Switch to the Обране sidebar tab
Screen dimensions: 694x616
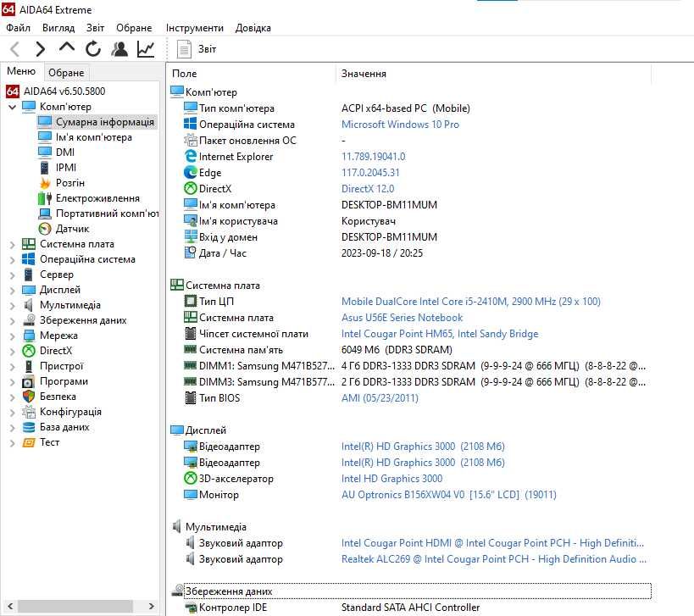tap(66, 73)
